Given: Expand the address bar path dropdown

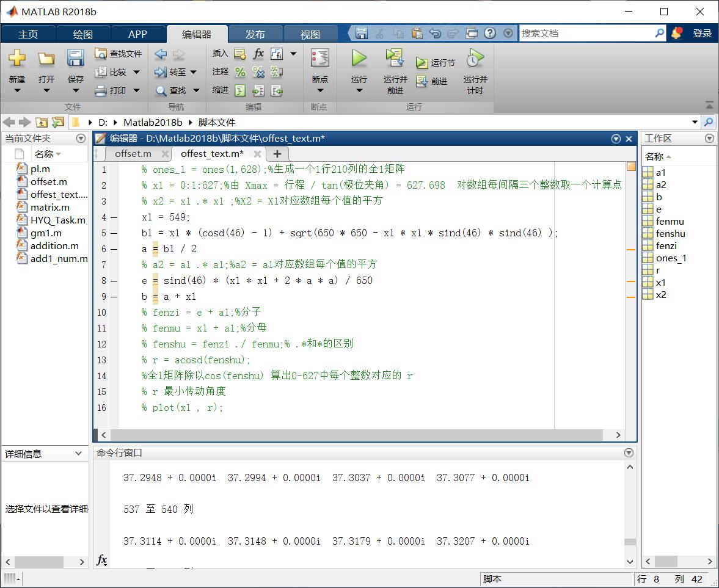Looking at the screenshot, I should tap(695, 122).
